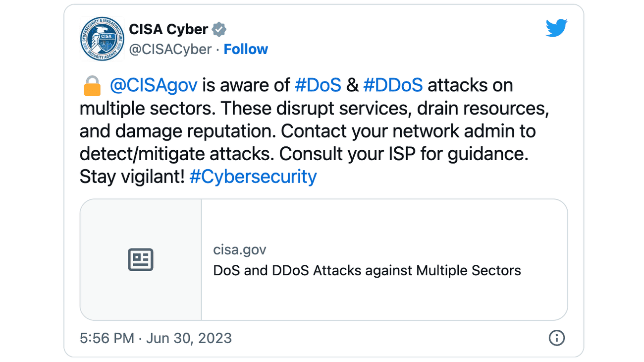Click the @CISACyber handle
This screenshot has width=644, height=362.
170,49
